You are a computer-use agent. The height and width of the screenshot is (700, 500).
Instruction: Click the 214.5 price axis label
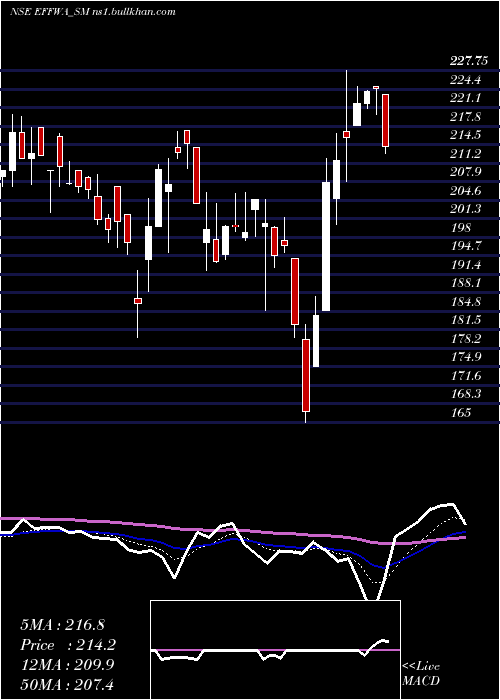point(466,136)
